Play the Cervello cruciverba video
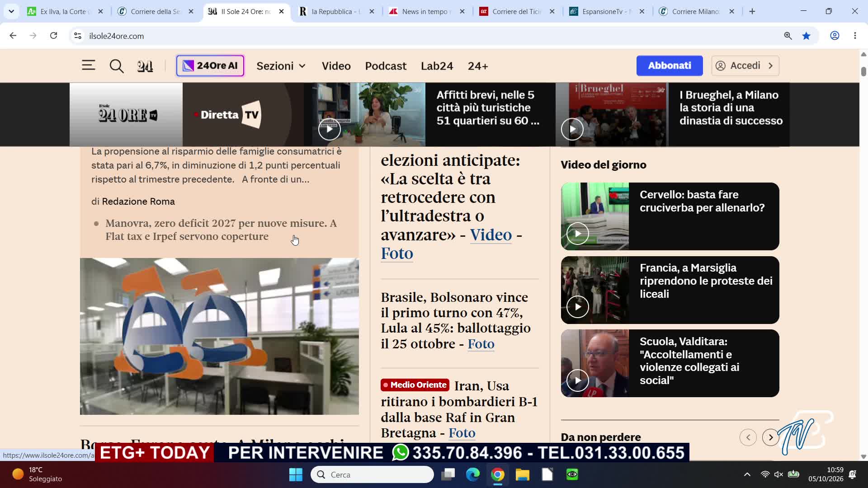Screen dimensions: 868x488 click(x=577, y=234)
